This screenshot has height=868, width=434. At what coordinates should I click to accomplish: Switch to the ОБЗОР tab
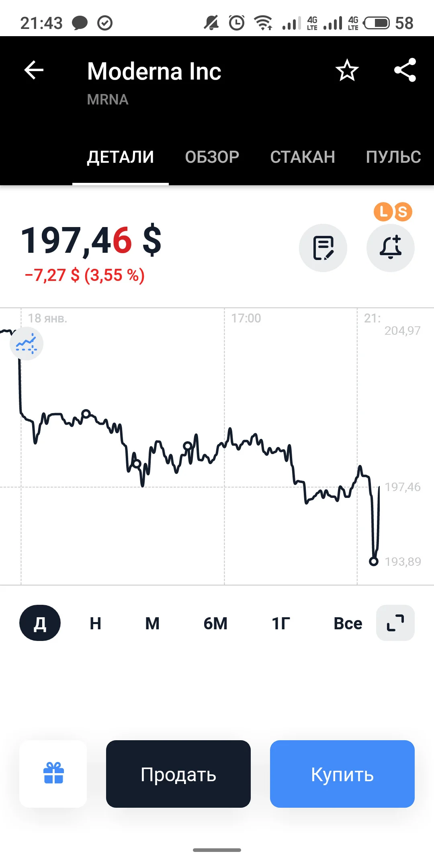(212, 157)
